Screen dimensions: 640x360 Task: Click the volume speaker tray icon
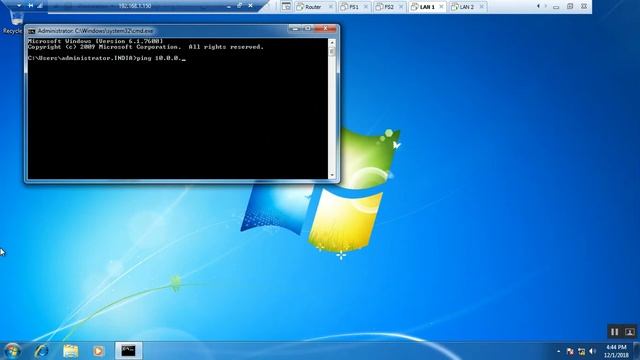[593, 351]
